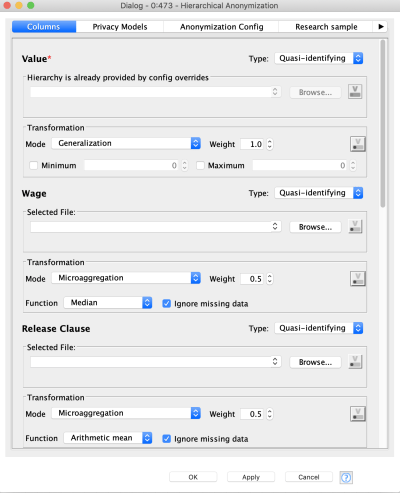Open the Wage Function Median dropdown
Screen dimensions: 400x493
(x=108, y=303)
